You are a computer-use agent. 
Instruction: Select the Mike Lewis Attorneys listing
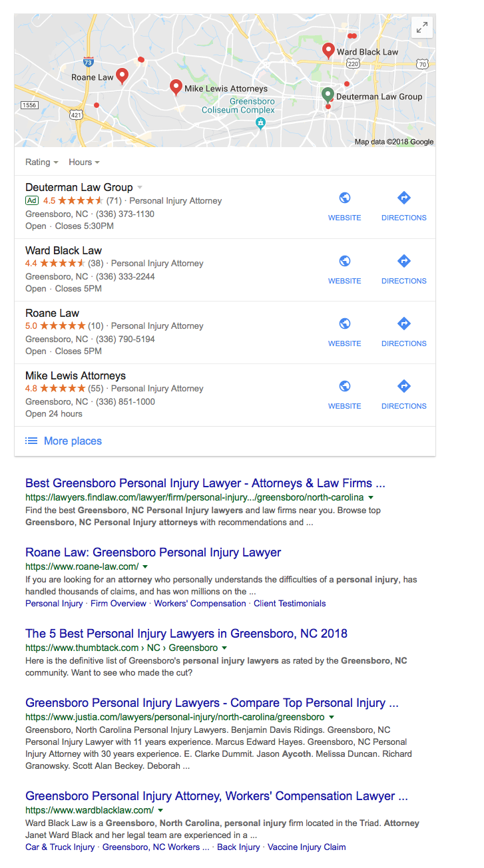pos(225,395)
